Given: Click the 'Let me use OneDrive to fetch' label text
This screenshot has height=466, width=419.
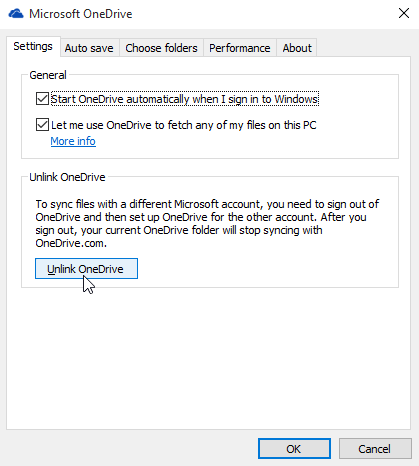Looking at the screenshot, I should coord(184,125).
